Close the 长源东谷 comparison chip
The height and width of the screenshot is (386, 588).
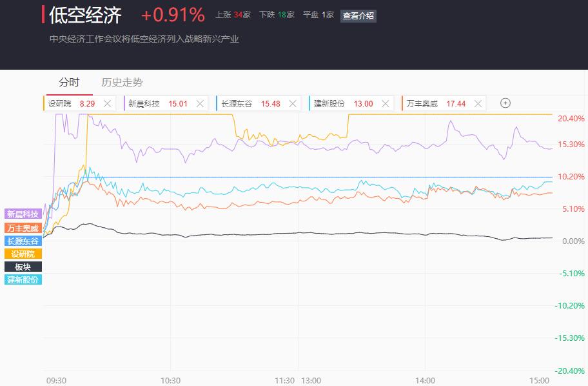coord(293,104)
